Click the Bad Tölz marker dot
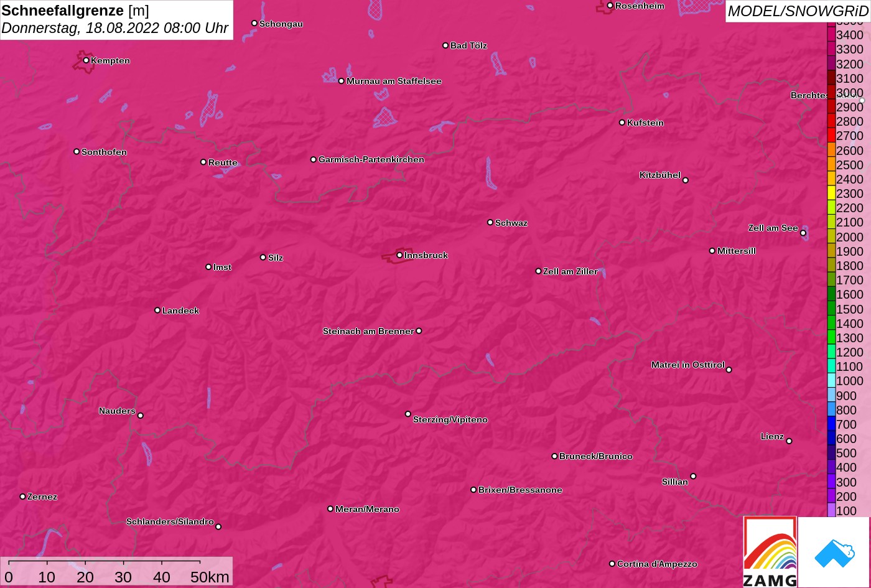Screen dimensions: 871x588 445,45
